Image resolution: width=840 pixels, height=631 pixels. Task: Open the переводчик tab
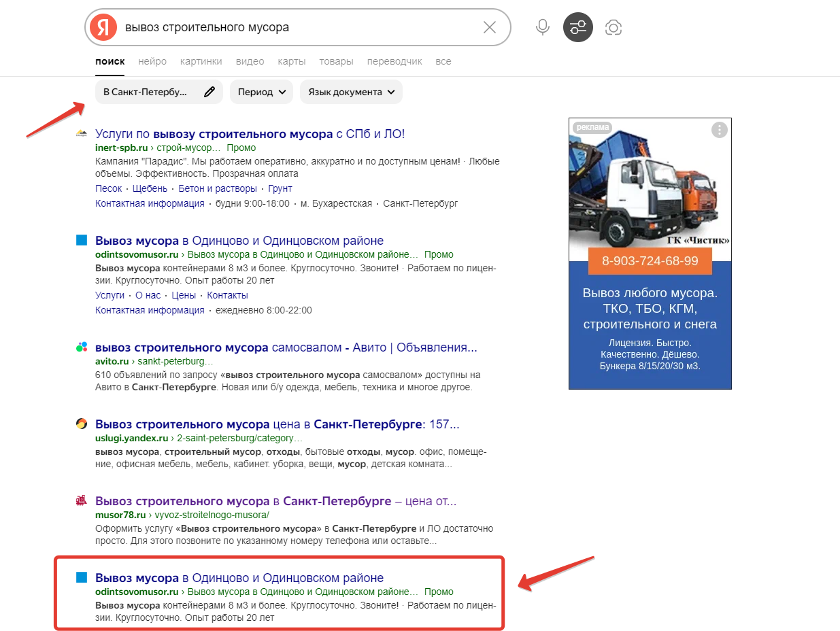click(394, 61)
